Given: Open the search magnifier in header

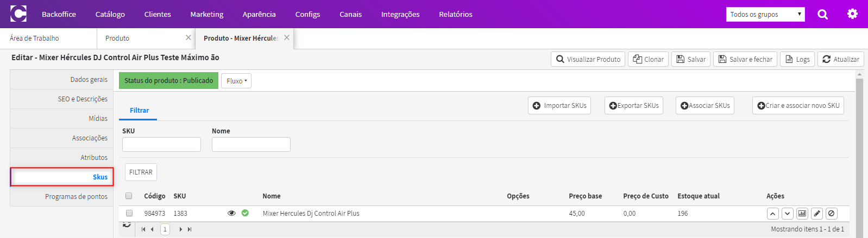Looking at the screenshot, I should (x=823, y=14).
